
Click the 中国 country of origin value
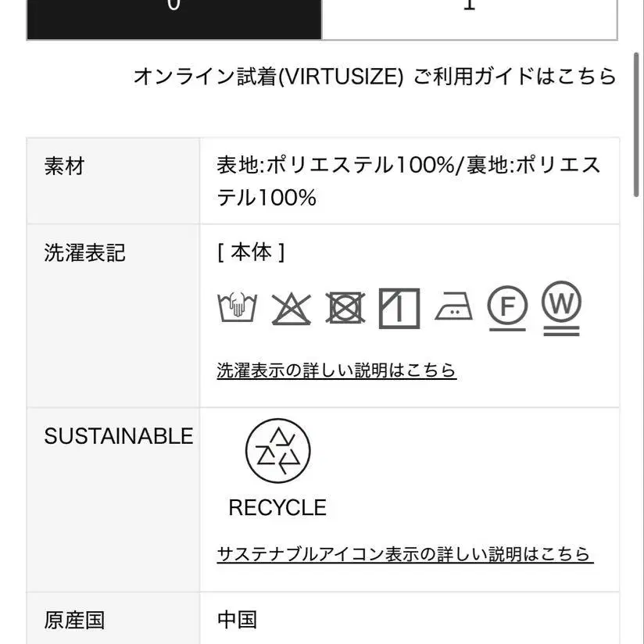pyautogui.click(x=237, y=620)
